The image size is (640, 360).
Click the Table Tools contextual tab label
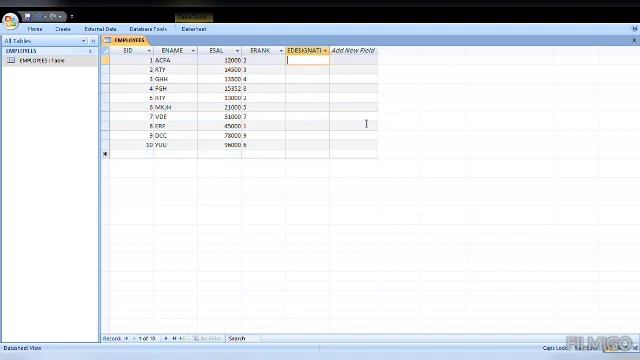(194, 17)
